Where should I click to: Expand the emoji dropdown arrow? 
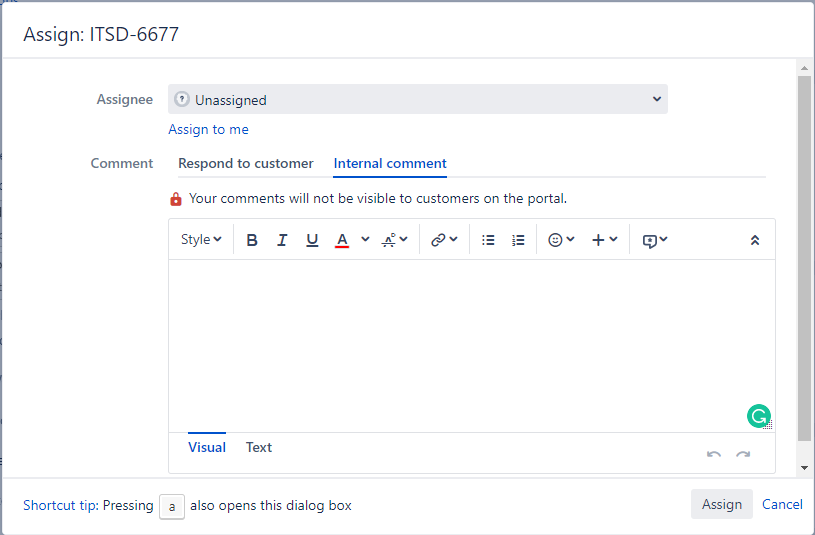point(570,239)
